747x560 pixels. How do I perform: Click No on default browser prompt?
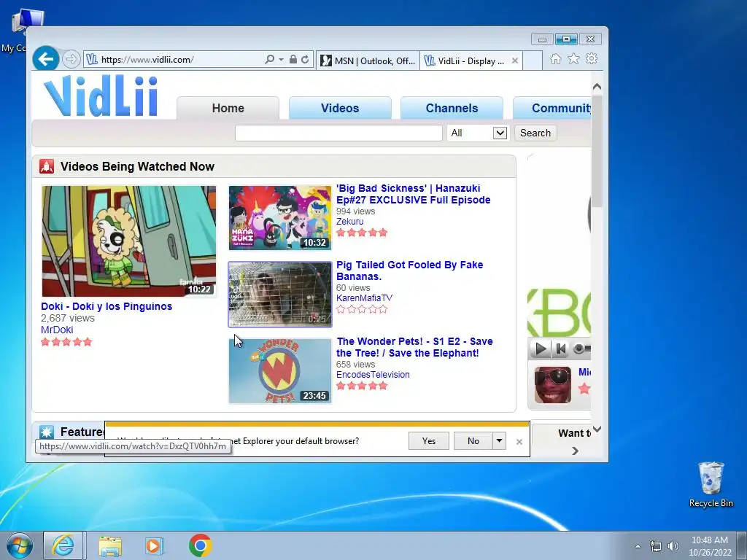point(473,441)
